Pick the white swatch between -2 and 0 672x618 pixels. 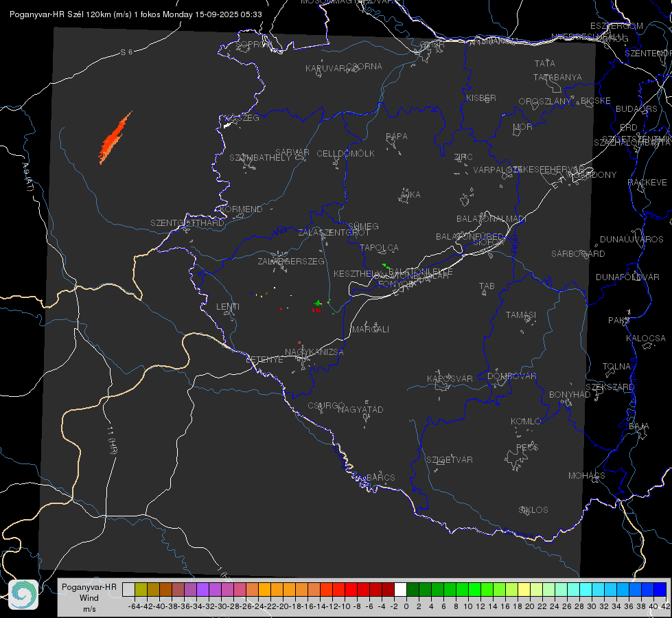click(400, 589)
